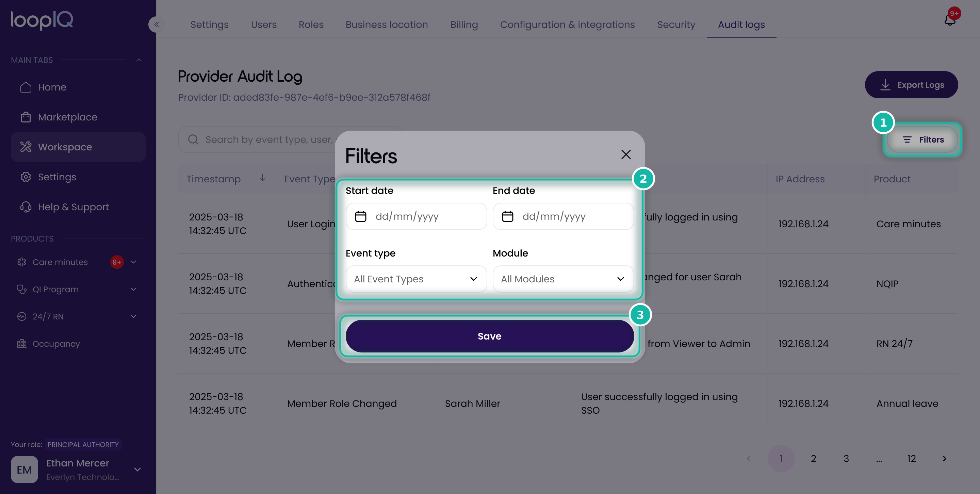
Task: Open the Ethan Mercer account menu
Action: tap(138, 469)
